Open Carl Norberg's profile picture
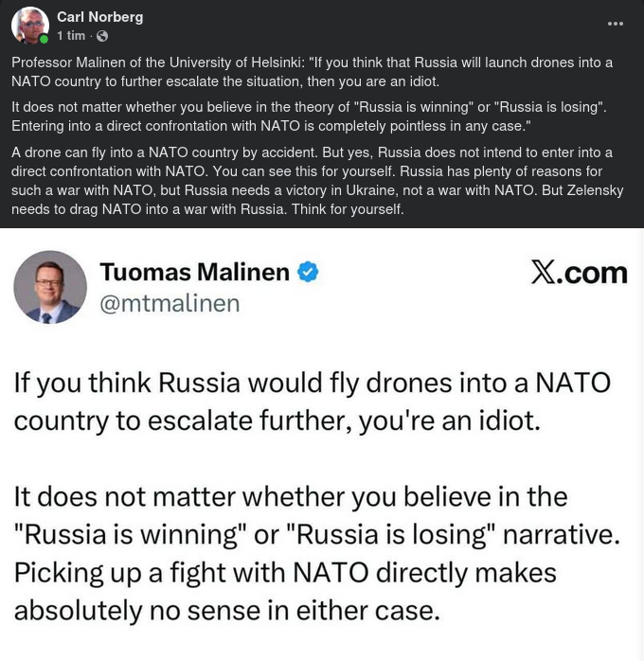 (x=29, y=26)
